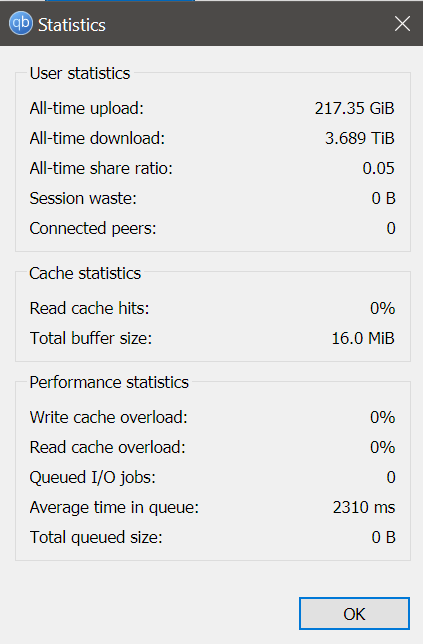Click the All-time share ratio label

coord(101,168)
